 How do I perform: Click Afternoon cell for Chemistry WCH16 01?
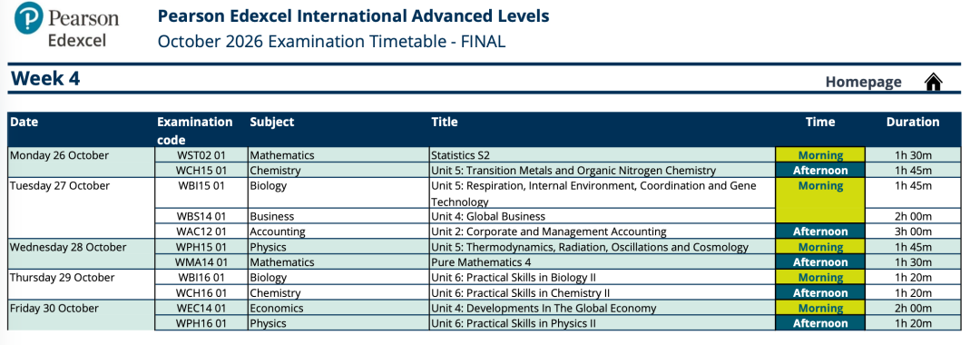(x=820, y=292)
